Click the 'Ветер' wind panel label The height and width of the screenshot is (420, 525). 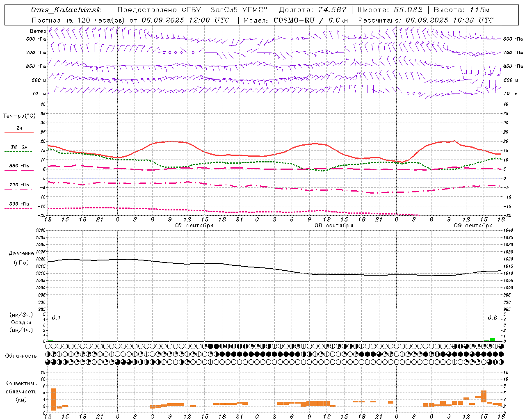pos(38,31)
